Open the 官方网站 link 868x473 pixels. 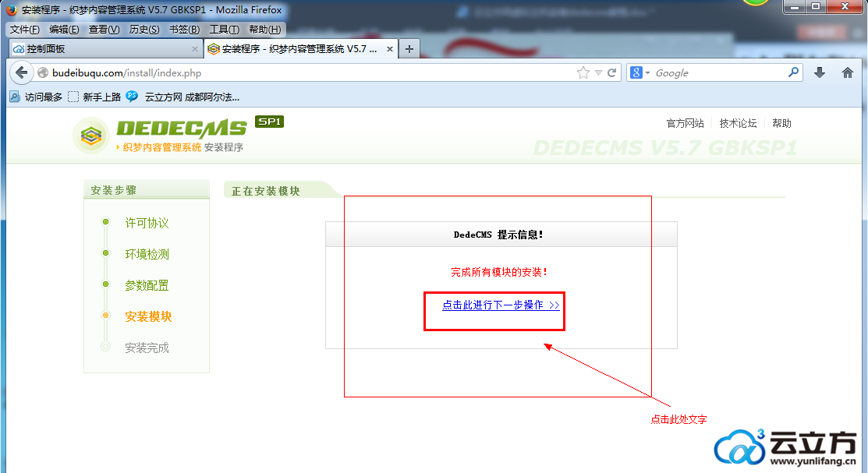click(686, 123)
